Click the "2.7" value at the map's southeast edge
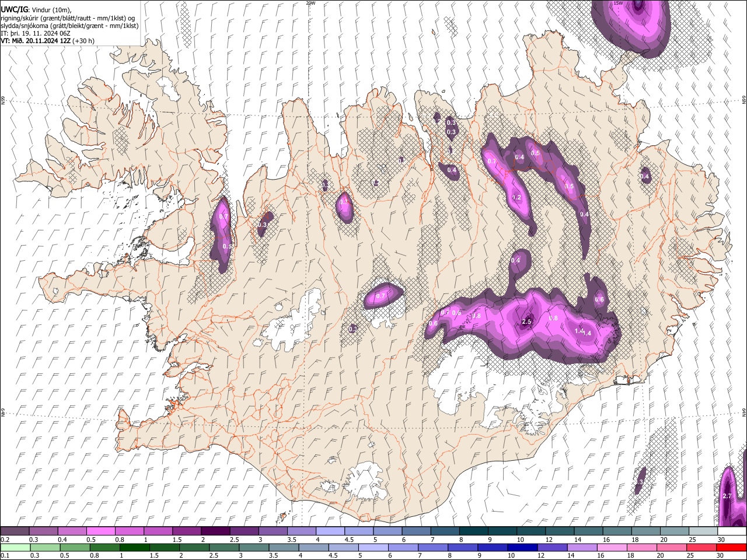Viewport: 747px width, 560px height. (x=727, y=496)
